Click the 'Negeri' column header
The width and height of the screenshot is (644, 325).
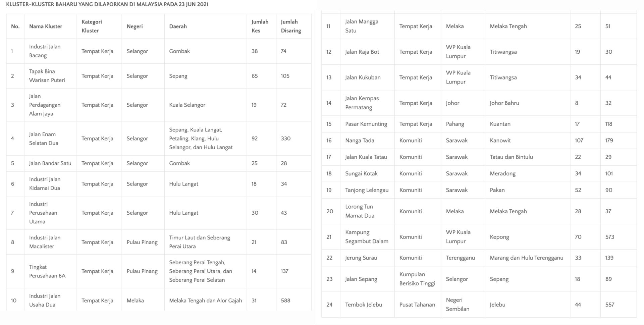[135, 26]
